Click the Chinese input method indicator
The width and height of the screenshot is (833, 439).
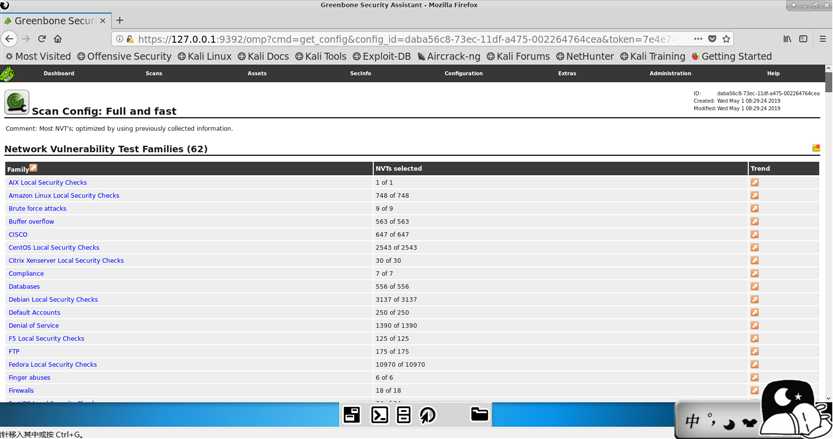click(x=692, y=421)
